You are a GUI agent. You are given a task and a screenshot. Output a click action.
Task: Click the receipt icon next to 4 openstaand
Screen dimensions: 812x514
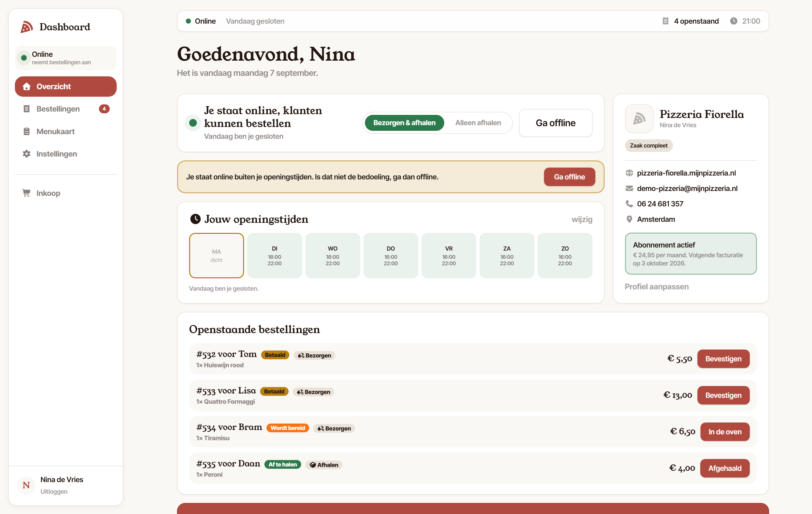pyautogui.click(x=665, y=21)
